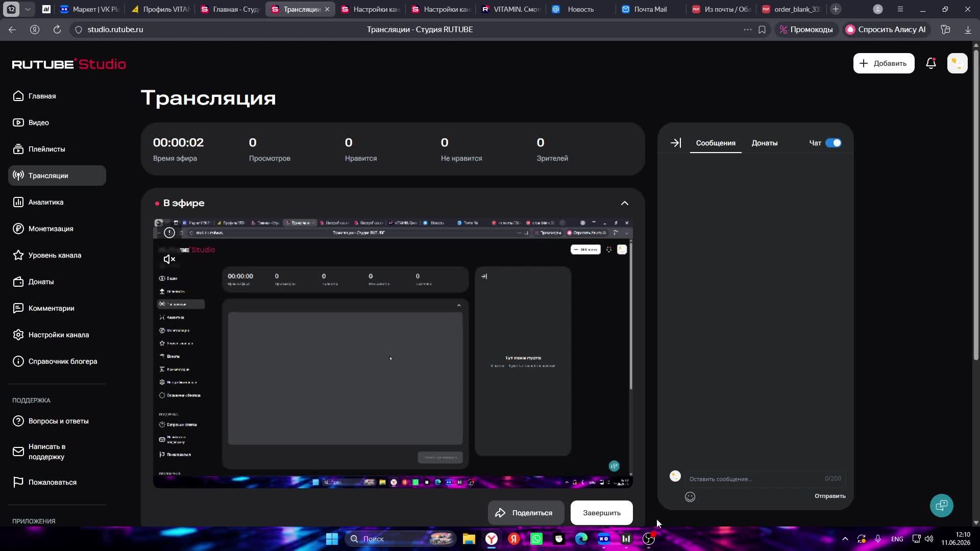Switch to order_blank PDF browser tab
This screenshot has height=551, width=980.
(790, 9)
